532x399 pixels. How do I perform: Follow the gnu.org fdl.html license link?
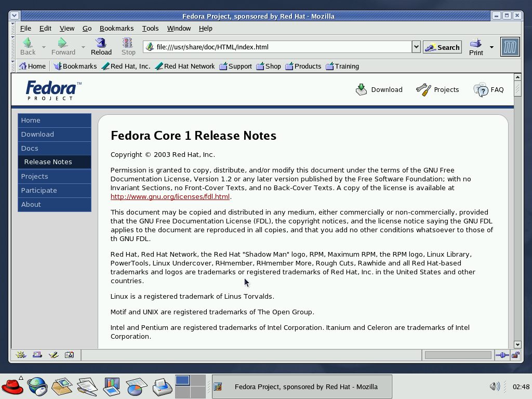(x=170, y=197)
